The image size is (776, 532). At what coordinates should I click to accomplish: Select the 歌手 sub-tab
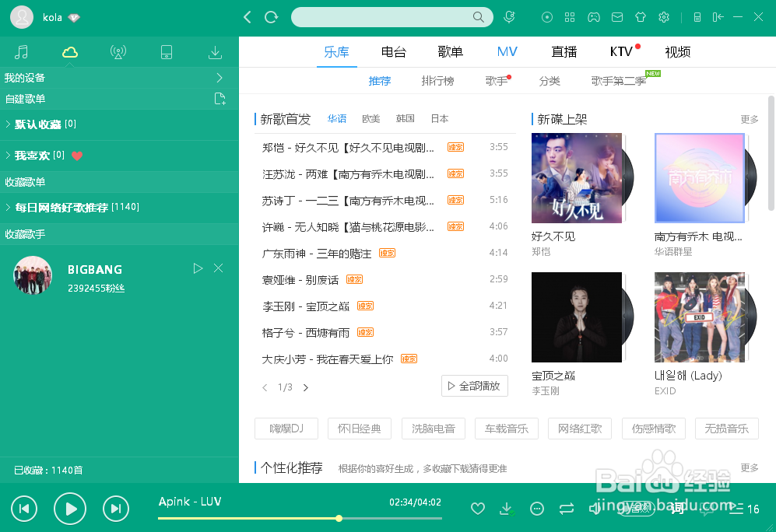pos(497,81)
